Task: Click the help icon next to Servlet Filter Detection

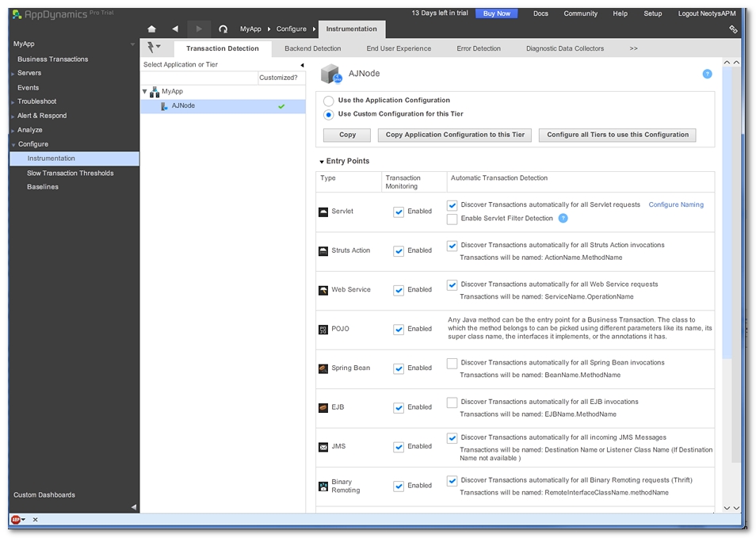Action: point(563,219)
